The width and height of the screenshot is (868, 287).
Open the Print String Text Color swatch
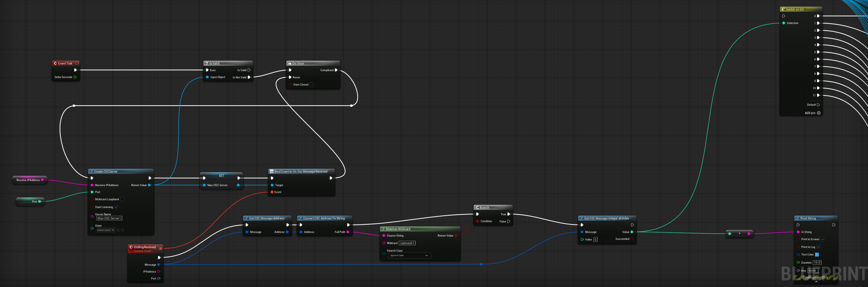(817, 255)
